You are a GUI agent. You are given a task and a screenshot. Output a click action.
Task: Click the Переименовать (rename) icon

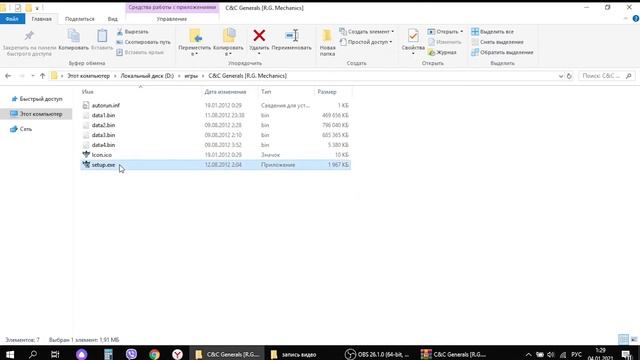coord(291,40)
